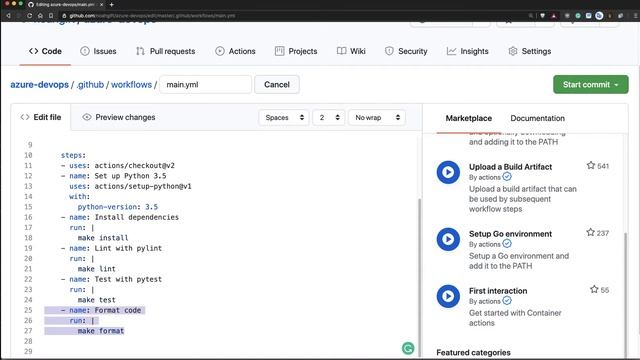Click the Actions play icon
640x360 pixels.
click(220, 51)
